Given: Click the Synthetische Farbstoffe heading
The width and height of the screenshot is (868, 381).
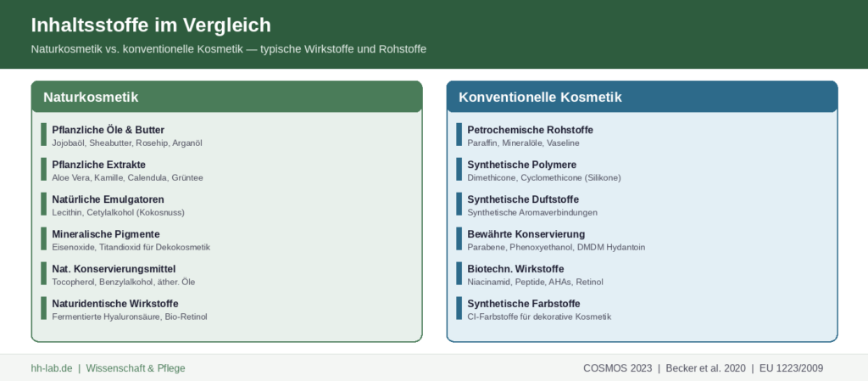Looking at the screenshot, I should (524, 304).
